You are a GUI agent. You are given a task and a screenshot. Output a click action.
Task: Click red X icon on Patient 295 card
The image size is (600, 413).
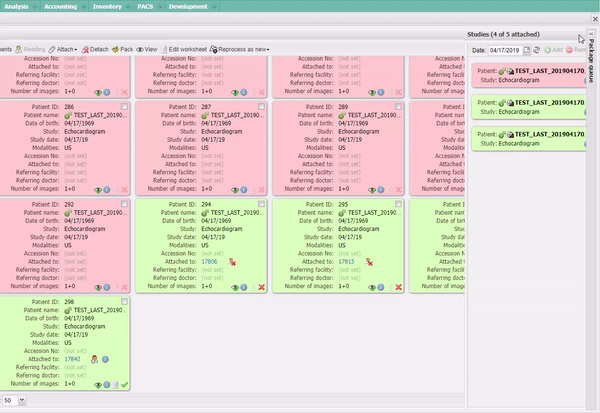[399, 287]
